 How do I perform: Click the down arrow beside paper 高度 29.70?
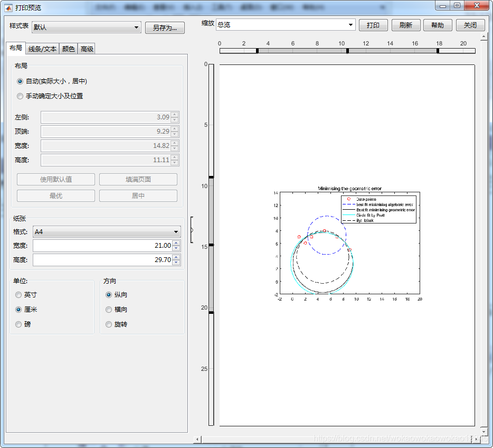175,262
